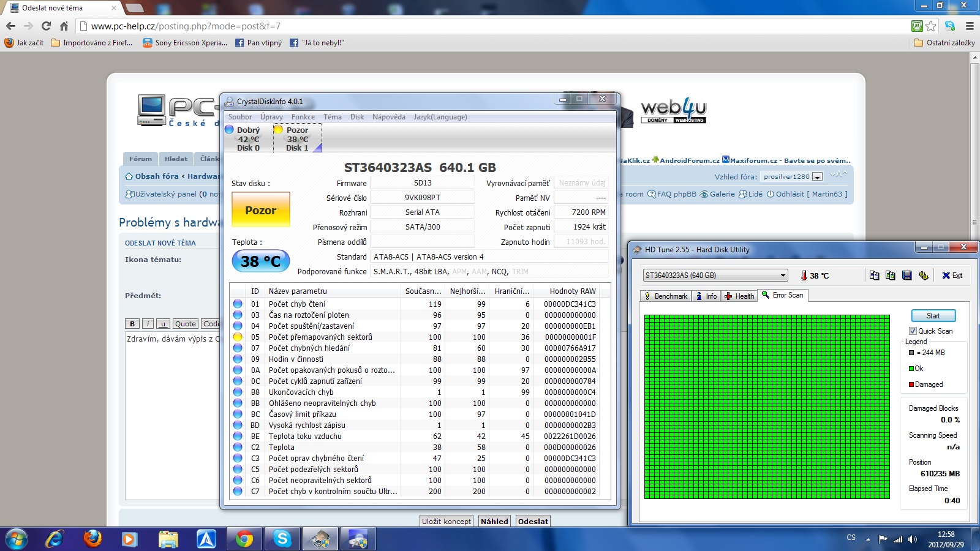Image resolution: width=980 pixels, height=551 pixels.
Task: Click Exit in HD Tune toolbar
Action: coord(952,275)
